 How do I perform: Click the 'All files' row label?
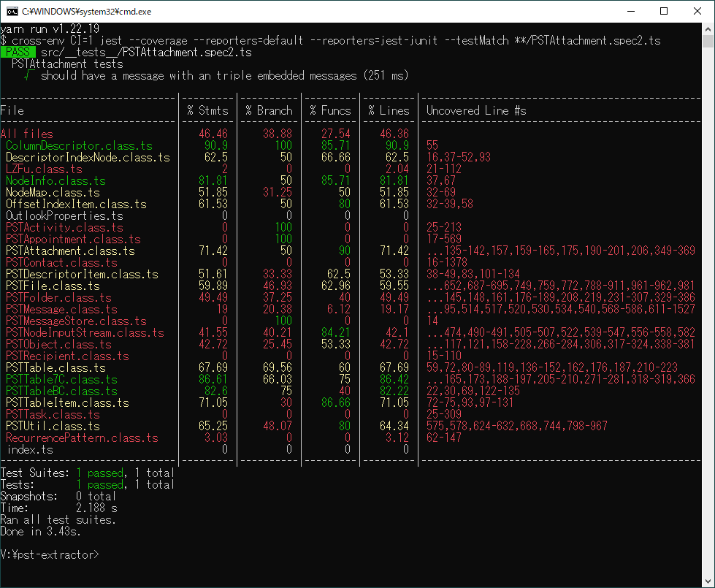[27, 134]
